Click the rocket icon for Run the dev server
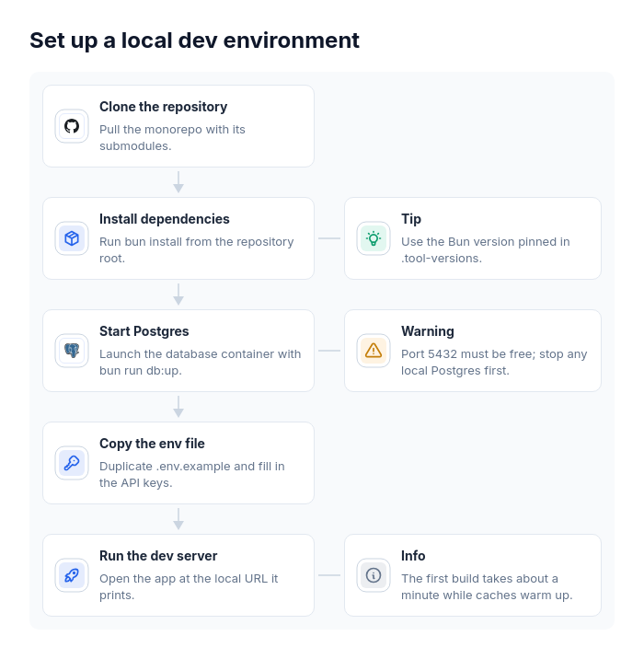This screenshot has height=659, width=644. [72, 575]
